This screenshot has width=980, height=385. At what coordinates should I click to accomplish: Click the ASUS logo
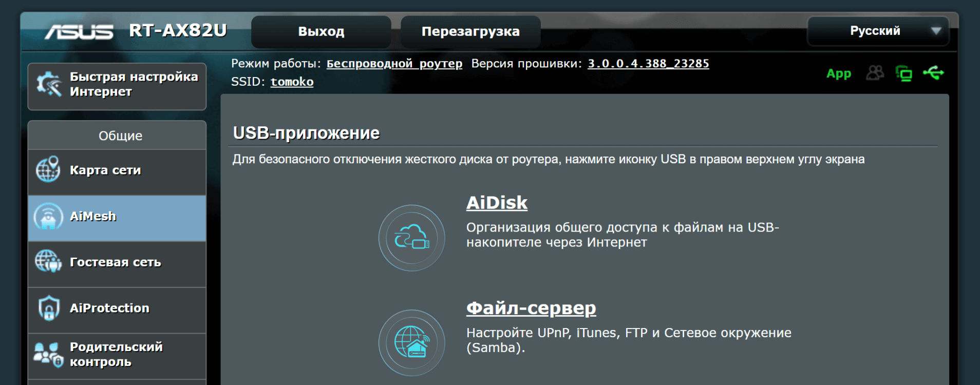(x=79, y=32)
